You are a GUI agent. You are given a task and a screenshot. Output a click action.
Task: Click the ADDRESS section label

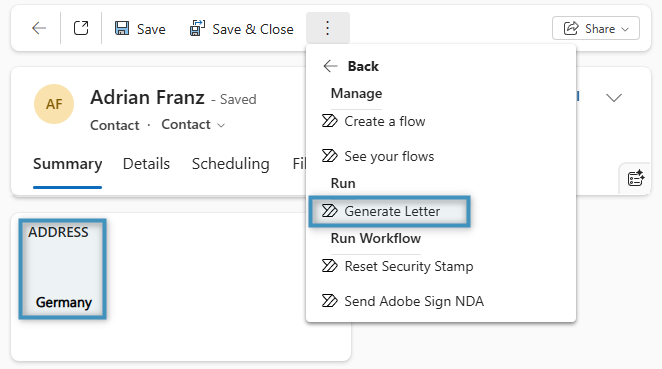(58, 232)
